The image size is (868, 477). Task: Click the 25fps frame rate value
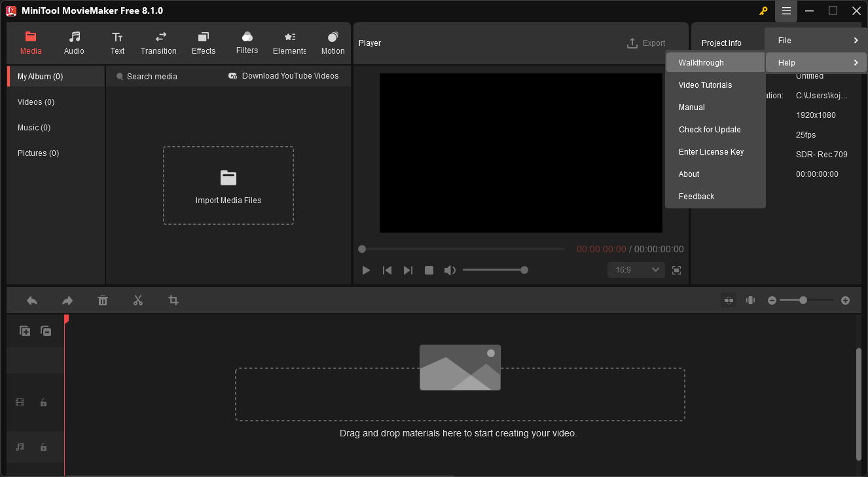tap(806, 135)
